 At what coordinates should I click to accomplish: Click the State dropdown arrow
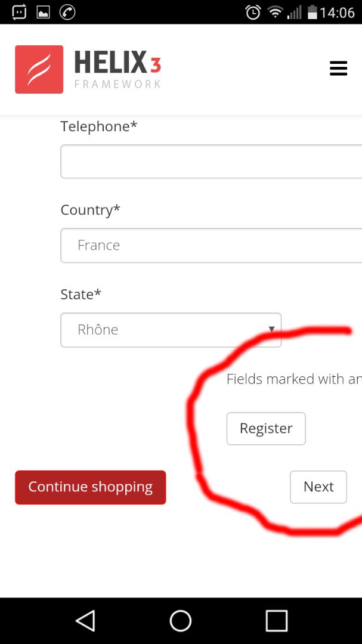[271, 329]
